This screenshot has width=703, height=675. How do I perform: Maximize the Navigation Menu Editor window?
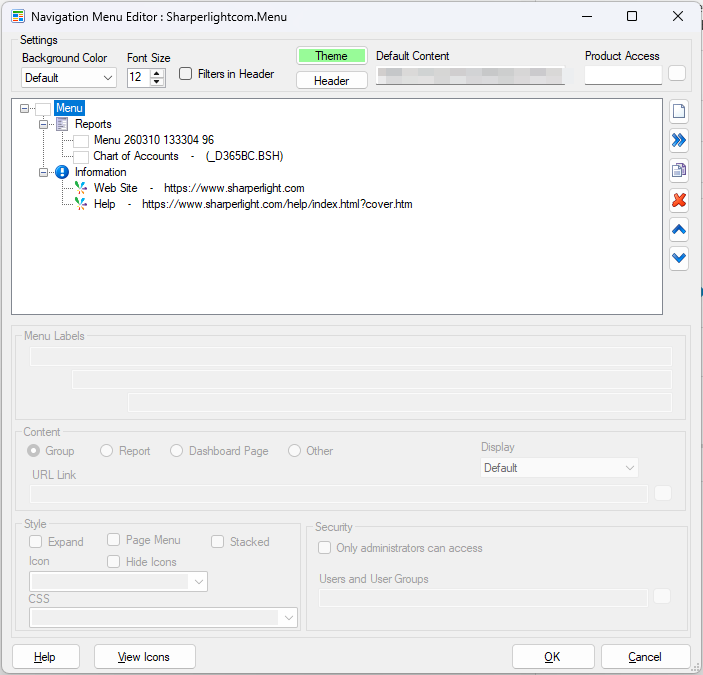(632, 17)
